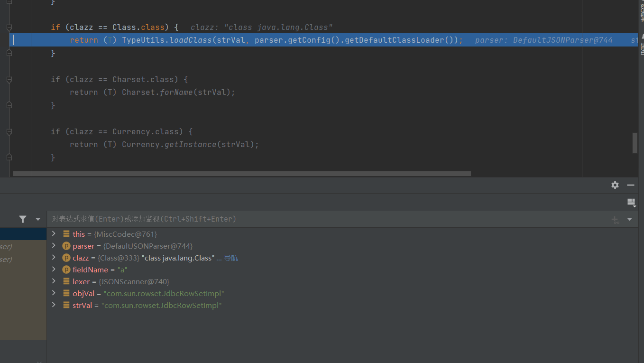
Task: Click the getInstance method call in code
Action: pyautogui.click(x=191, y=145)
